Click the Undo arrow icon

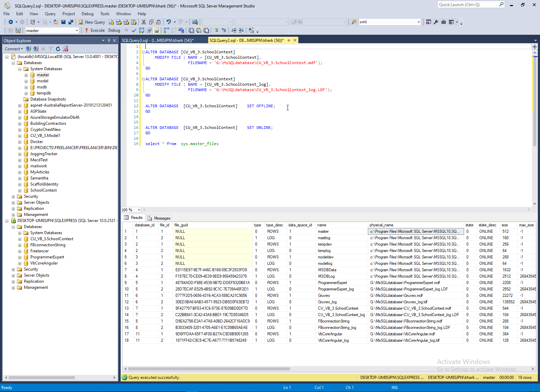click(168, 22)
